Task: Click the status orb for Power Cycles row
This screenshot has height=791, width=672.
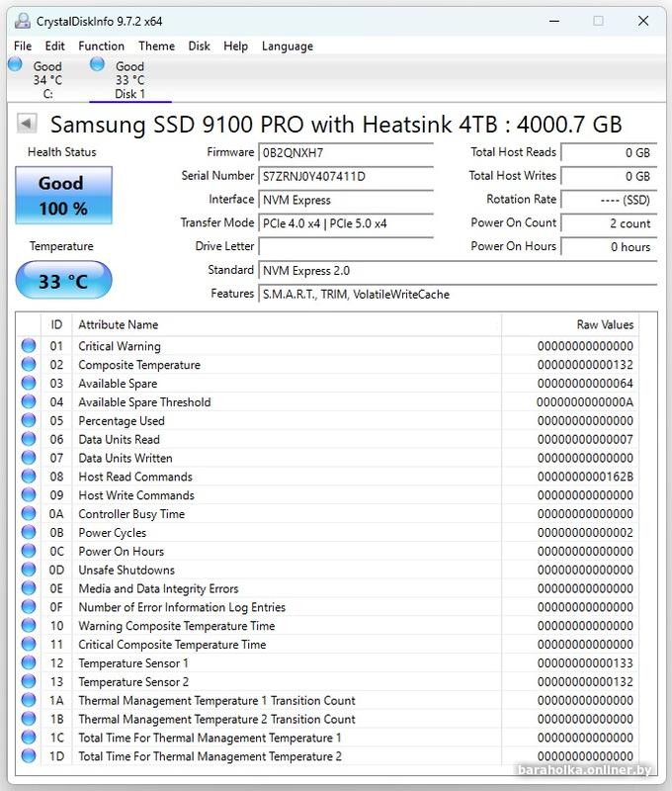Action: pyautogui.click(x=29, y=533)
